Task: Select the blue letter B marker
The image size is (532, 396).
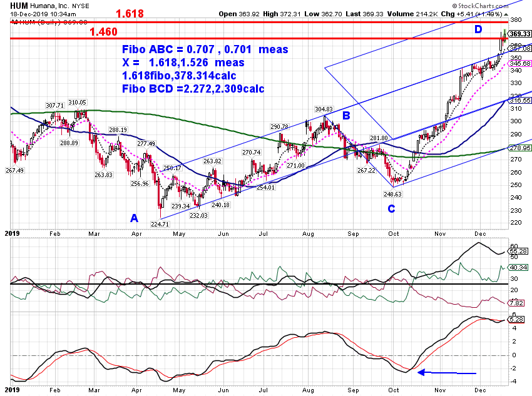Action: [346, 116]
